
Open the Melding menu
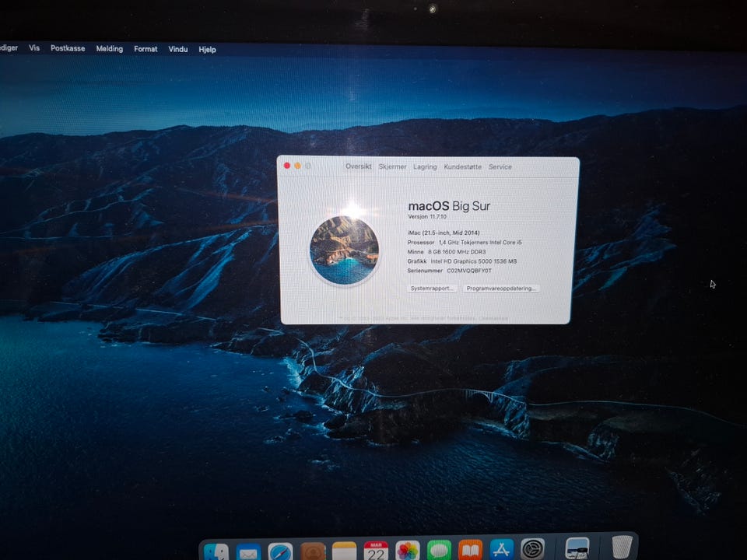pos(110,48)
